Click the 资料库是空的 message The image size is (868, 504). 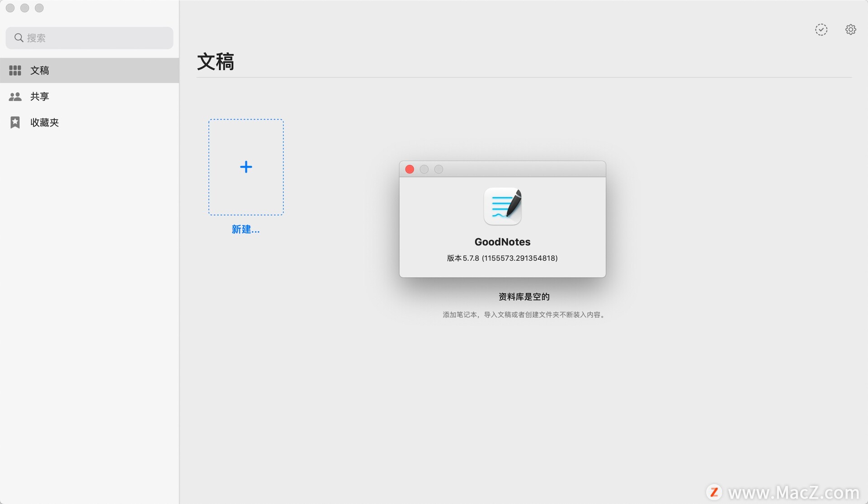point(524,297)
